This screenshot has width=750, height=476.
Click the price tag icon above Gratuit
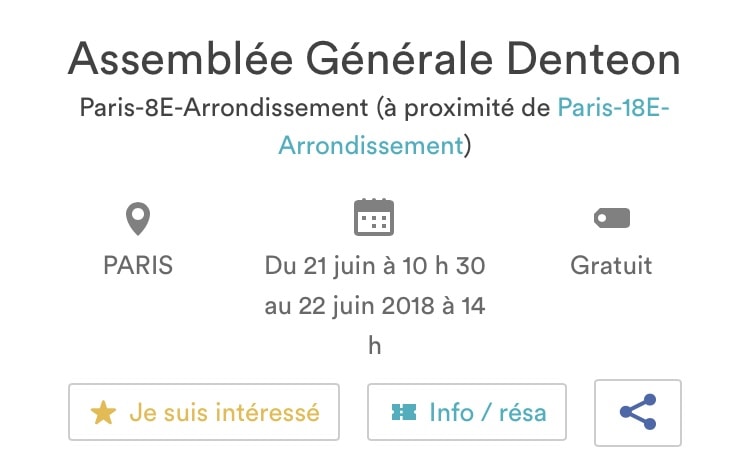click(611, 218)
